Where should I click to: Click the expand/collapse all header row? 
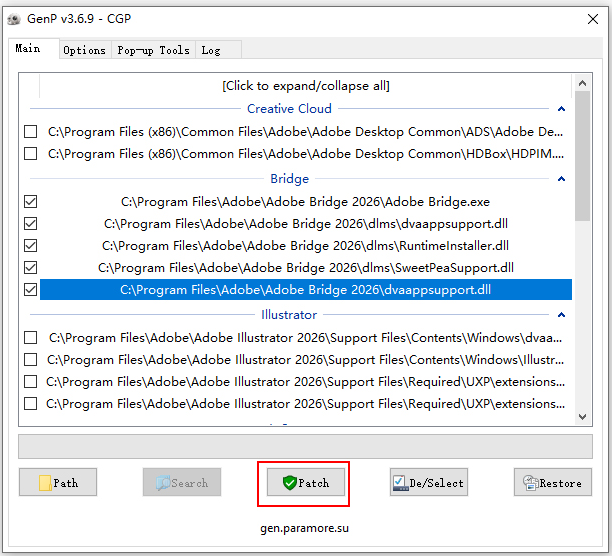(306, 85)
